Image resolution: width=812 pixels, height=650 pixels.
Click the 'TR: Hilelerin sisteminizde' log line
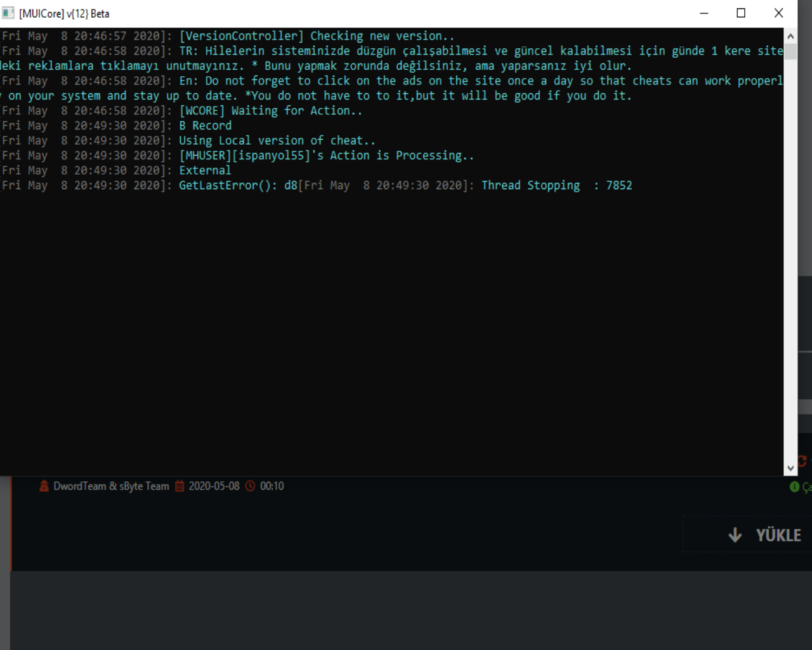click(391, 58)
